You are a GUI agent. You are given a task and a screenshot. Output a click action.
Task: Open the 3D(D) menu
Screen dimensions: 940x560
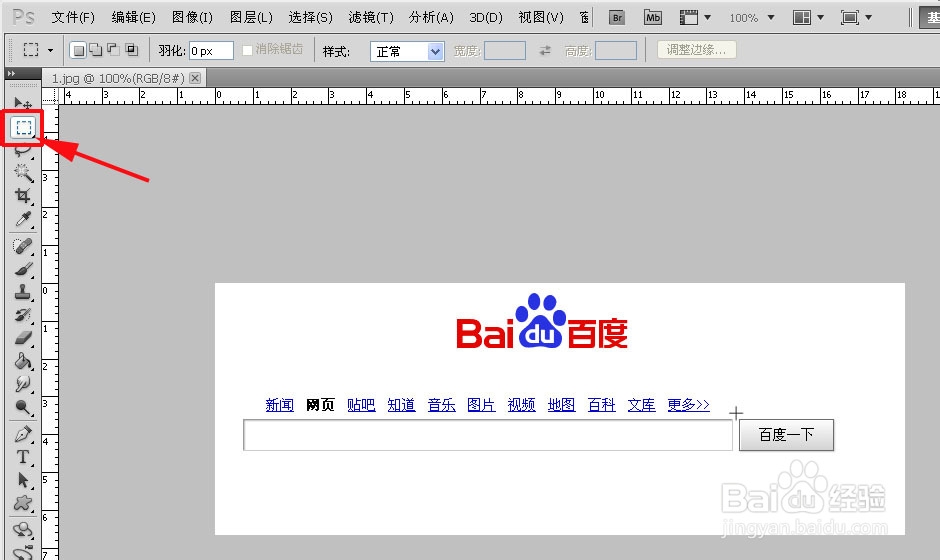(x=486, y=17)
